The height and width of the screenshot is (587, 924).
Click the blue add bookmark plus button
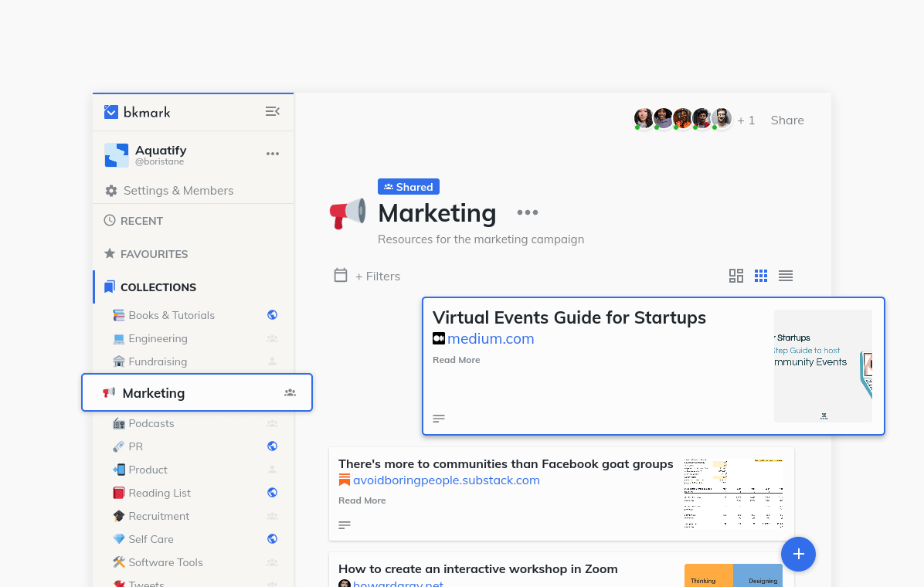point(798,554)
